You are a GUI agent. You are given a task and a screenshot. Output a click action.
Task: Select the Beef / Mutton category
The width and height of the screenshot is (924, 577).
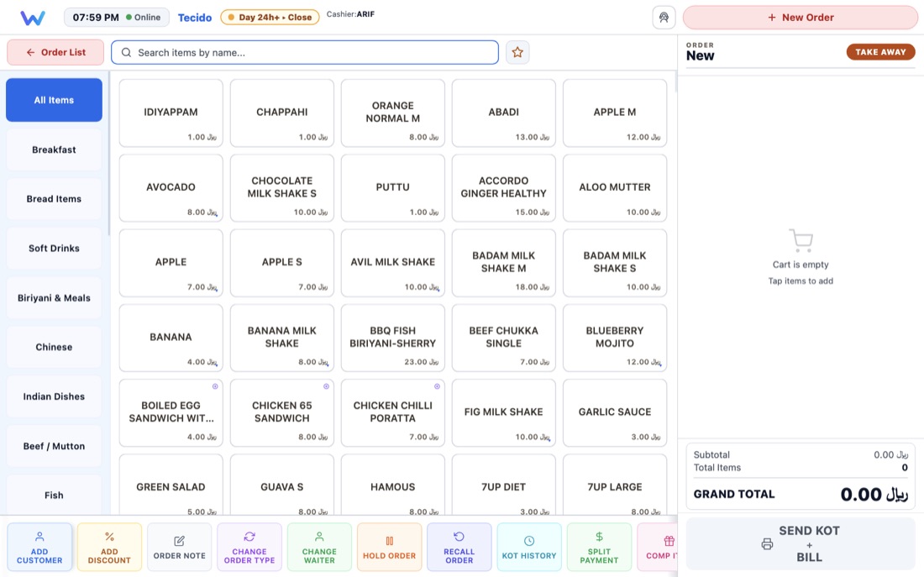pos(55,446)
